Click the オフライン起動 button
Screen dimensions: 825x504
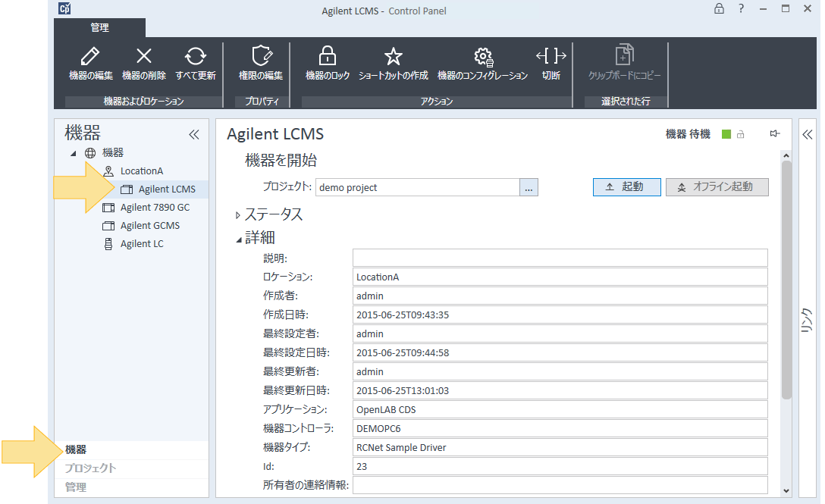[717, 186]
